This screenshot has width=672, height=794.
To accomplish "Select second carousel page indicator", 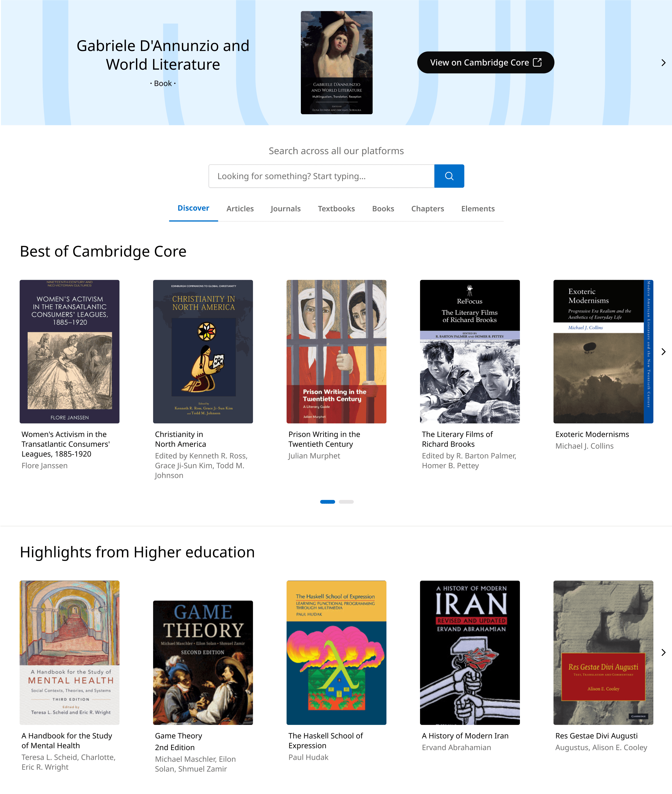I will (346, 502).
